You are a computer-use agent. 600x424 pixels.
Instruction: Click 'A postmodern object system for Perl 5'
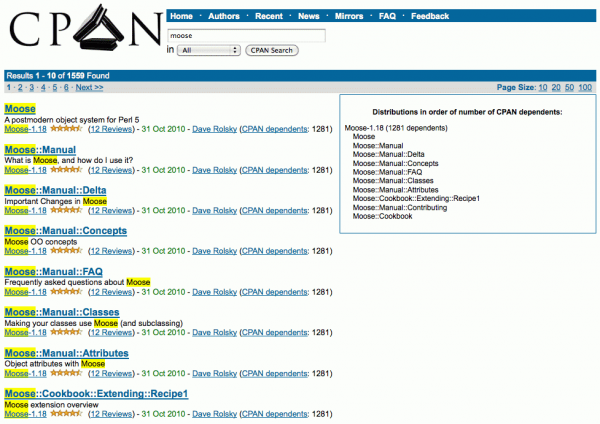point(72,120)
